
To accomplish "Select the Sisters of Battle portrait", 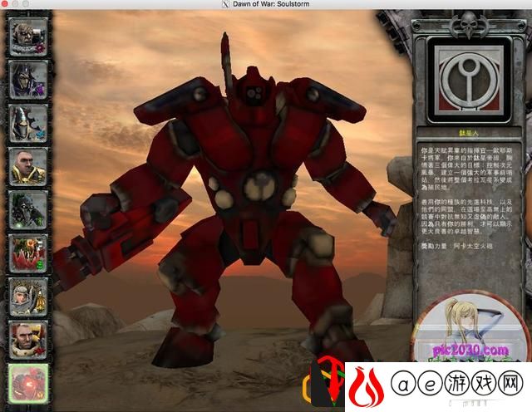I will point(28,297).
